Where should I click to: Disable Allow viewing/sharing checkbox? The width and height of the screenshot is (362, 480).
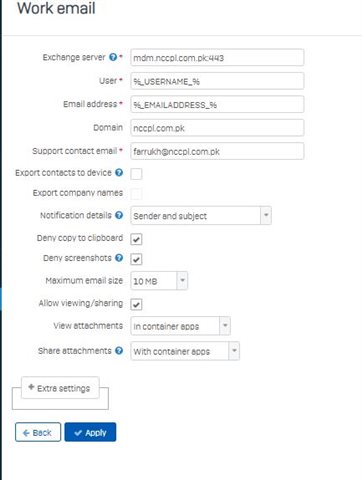click(x=136, y=304)
